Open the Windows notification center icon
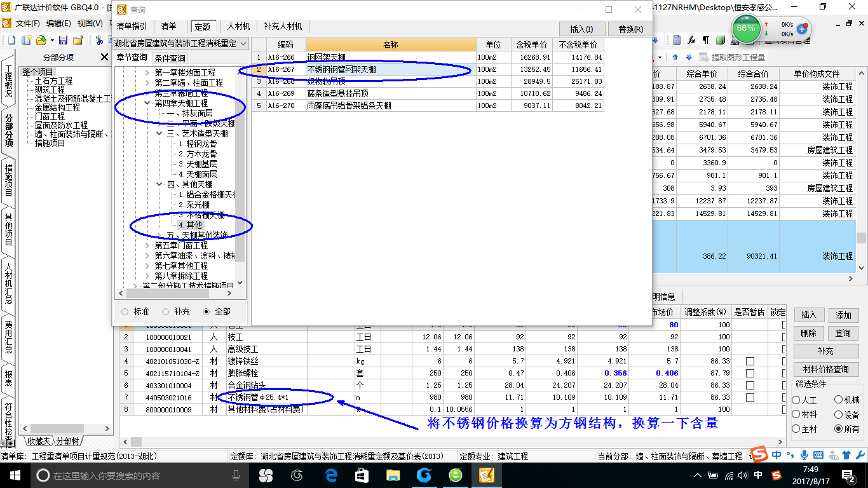Screen dimensions: 868x488 (850, 475)
